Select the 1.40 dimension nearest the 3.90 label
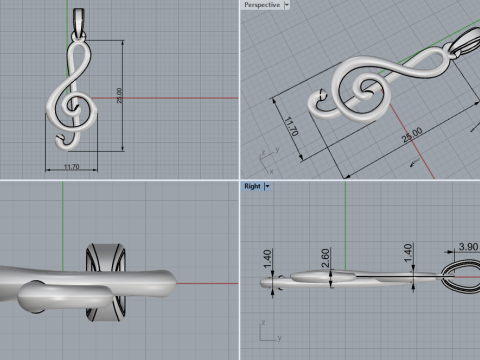 click(x=408, y=253)
